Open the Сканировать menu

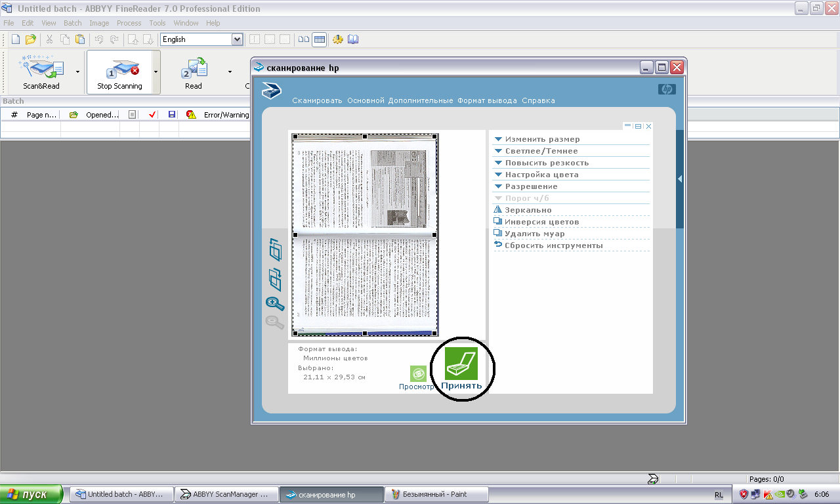[317, 100]
